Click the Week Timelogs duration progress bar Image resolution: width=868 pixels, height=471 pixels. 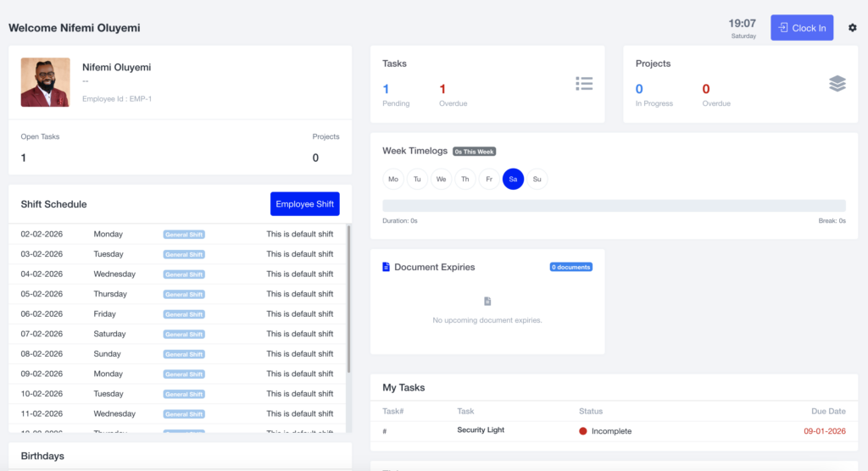(x=614, y=206)
